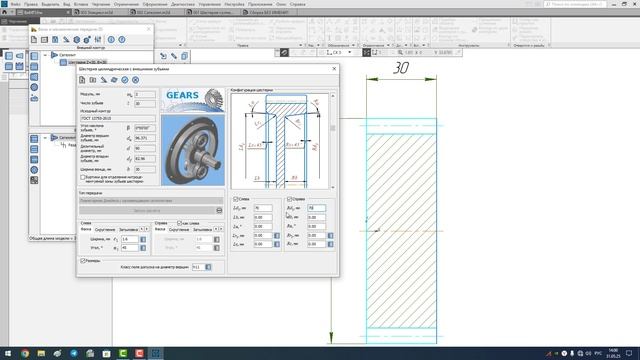Click settings sliders icon in shafts library toolbar

98,40
